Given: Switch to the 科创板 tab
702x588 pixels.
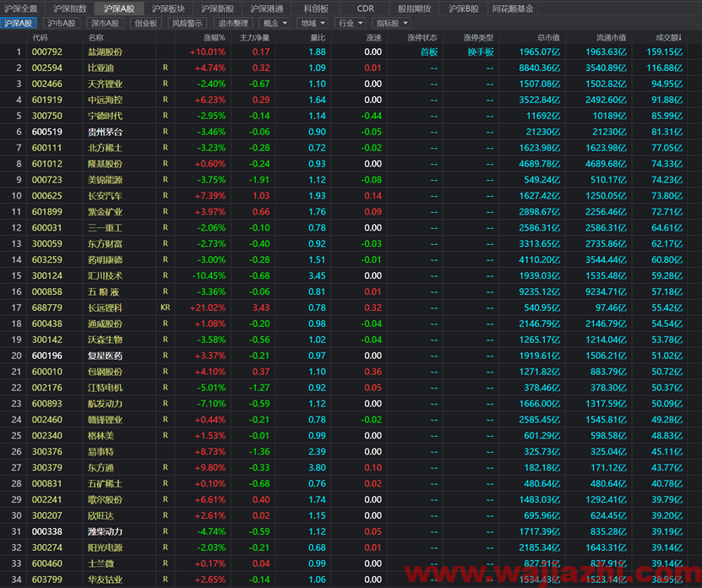Looking at the screenshot, I should 316,8.
